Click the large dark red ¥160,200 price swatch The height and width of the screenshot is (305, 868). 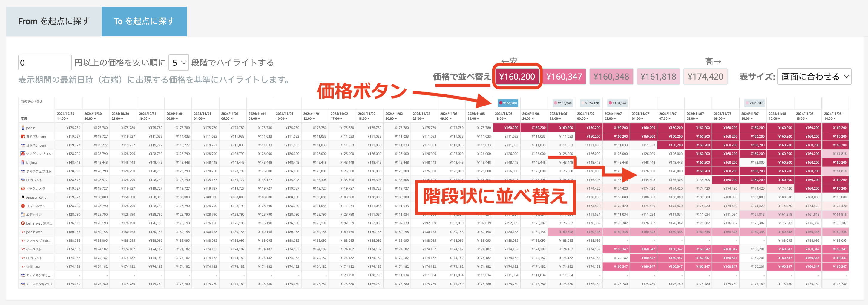point(517,77)
